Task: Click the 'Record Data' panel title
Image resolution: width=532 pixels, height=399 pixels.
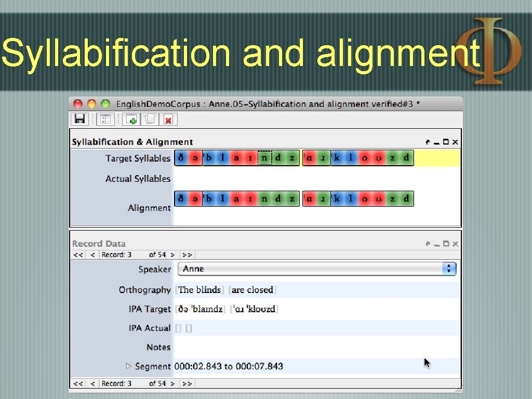Action: [x=99, y=244]
